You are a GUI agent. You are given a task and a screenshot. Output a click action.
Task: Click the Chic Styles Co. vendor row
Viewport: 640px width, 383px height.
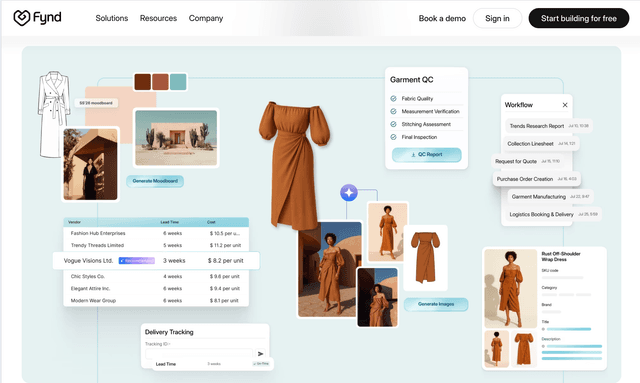[x=156, y=276]
